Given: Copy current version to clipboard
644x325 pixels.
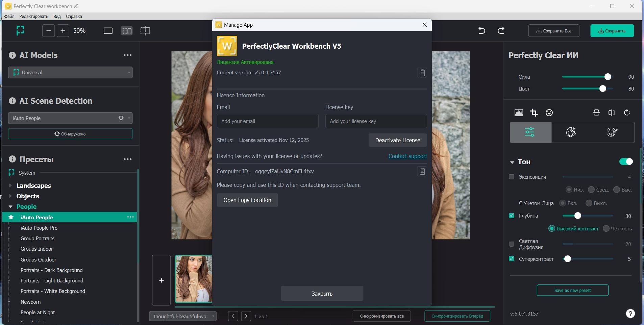Looking at the screenshot, I should [x=422, y=73].
